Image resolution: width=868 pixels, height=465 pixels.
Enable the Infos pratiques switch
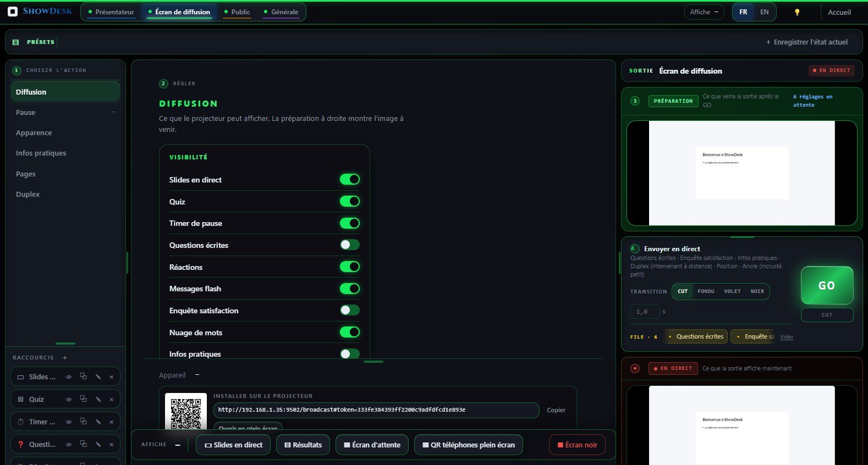350,353
